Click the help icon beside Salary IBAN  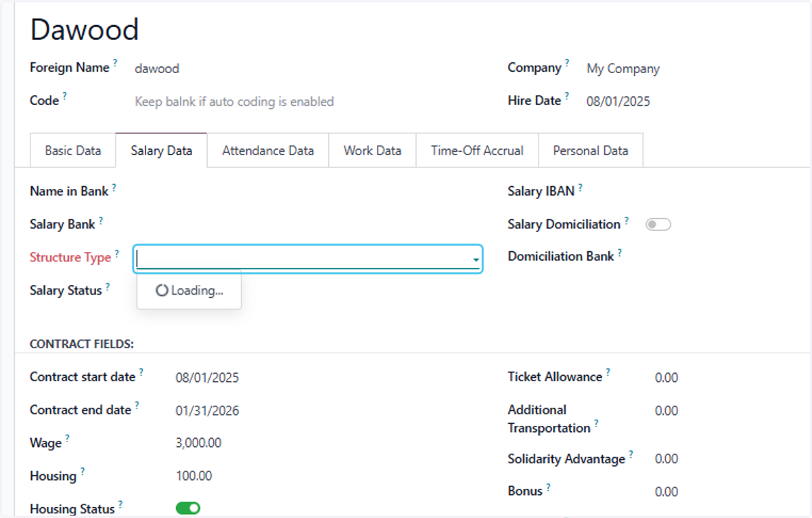coord(581,187)
